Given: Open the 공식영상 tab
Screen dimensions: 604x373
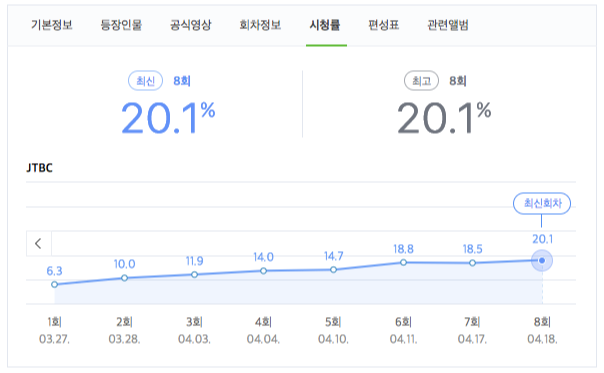Looking at the screenshot, I should click(x=191, y=25).
